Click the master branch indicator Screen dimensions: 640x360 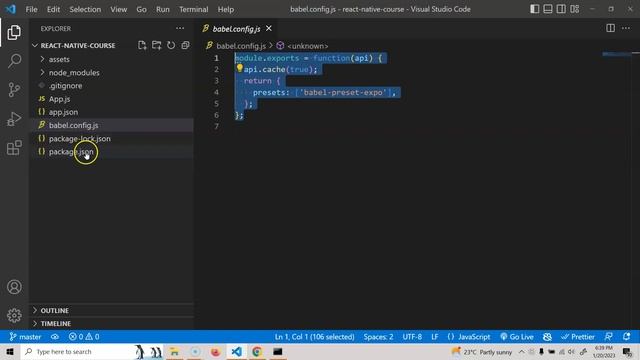pyautogui.click(x=25, y=337)
